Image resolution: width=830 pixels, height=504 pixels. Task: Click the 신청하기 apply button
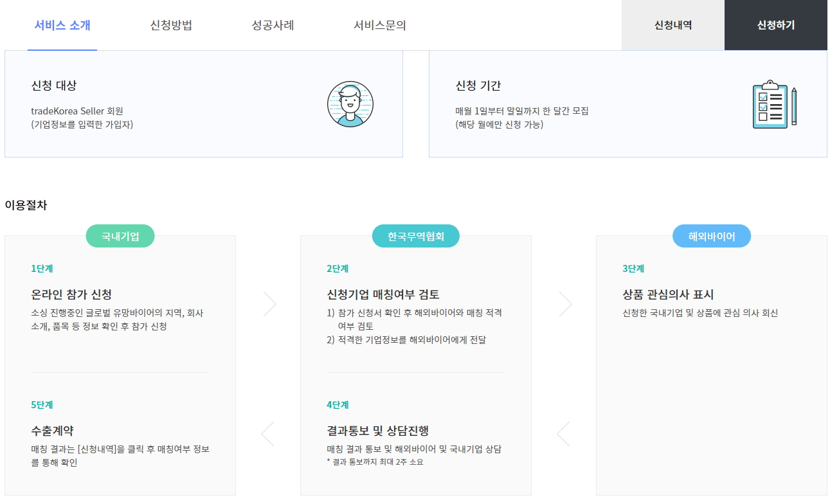[x=776, y=25]
